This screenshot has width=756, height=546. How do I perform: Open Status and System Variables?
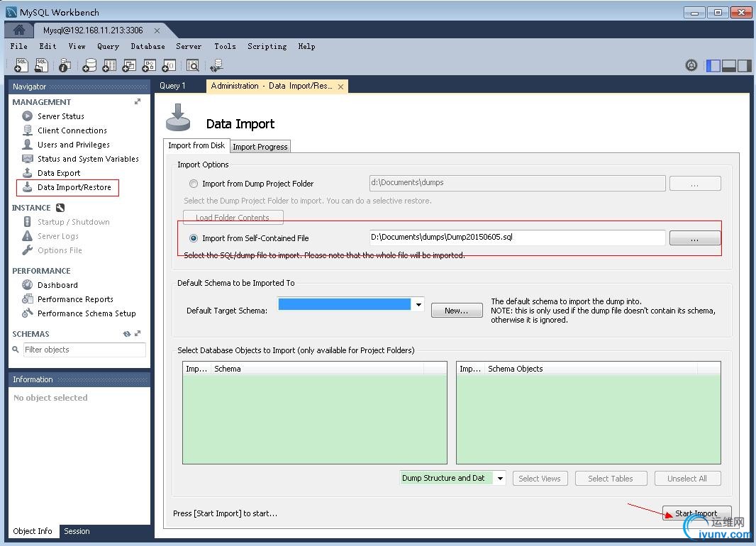88,159
